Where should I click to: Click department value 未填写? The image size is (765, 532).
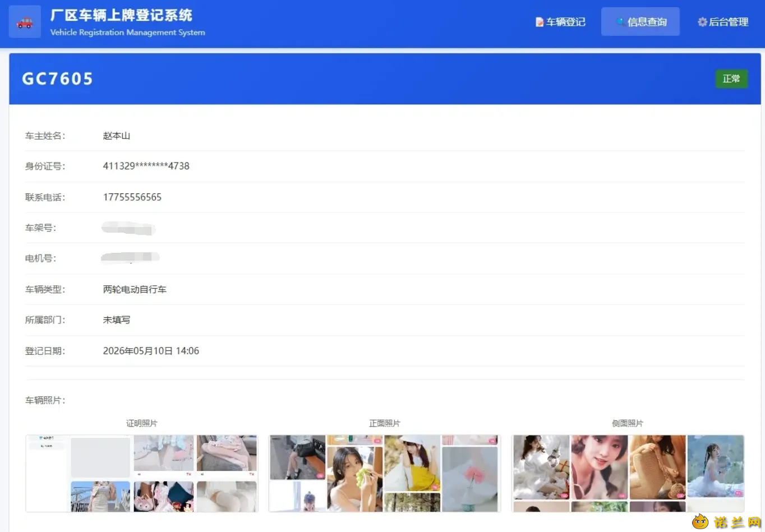[x=117, y=320]
